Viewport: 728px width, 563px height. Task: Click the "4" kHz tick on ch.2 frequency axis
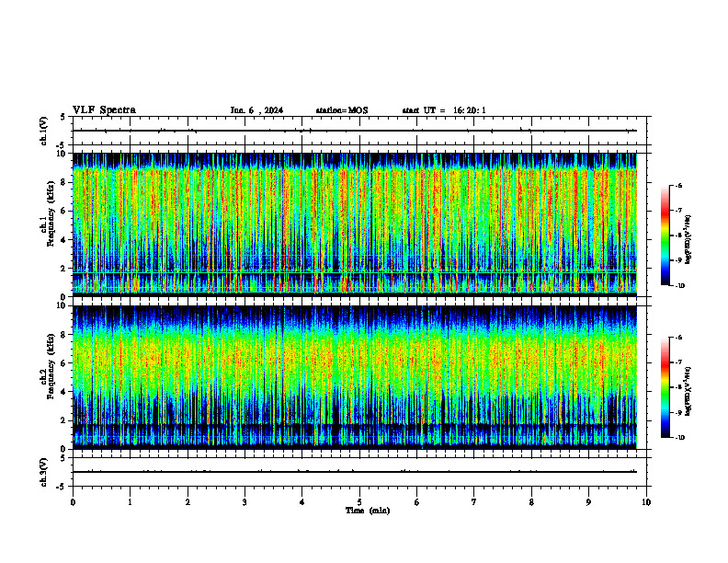point(64,392)
